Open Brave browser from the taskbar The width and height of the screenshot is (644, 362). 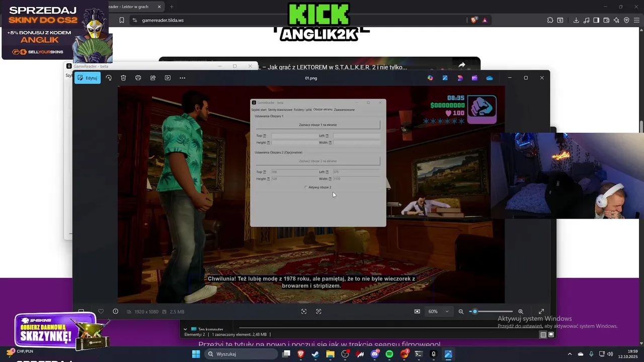tap(301, 354)
